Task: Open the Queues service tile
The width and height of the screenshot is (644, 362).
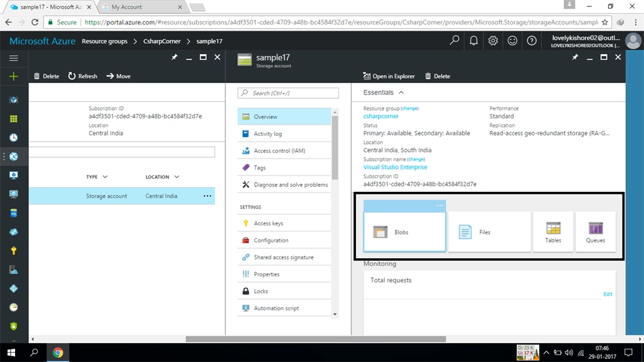Action: click(x=596, y=232)
